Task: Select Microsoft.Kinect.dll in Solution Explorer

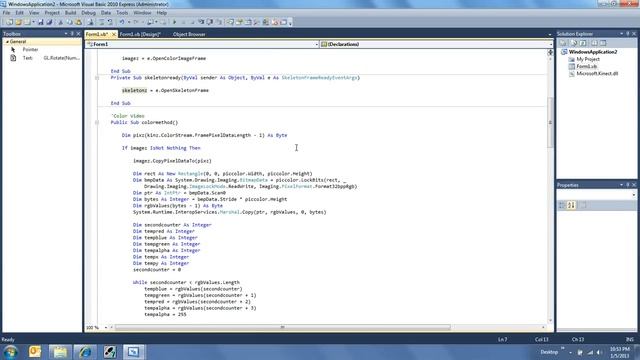Action: click(x=597, y=73)
